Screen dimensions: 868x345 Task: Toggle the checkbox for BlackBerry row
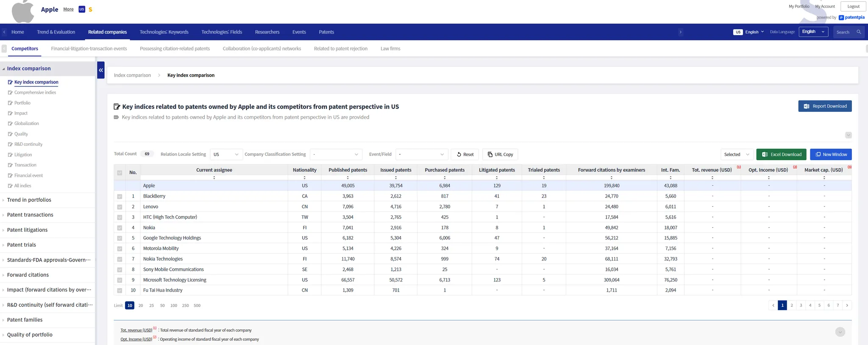click(120, 197)
